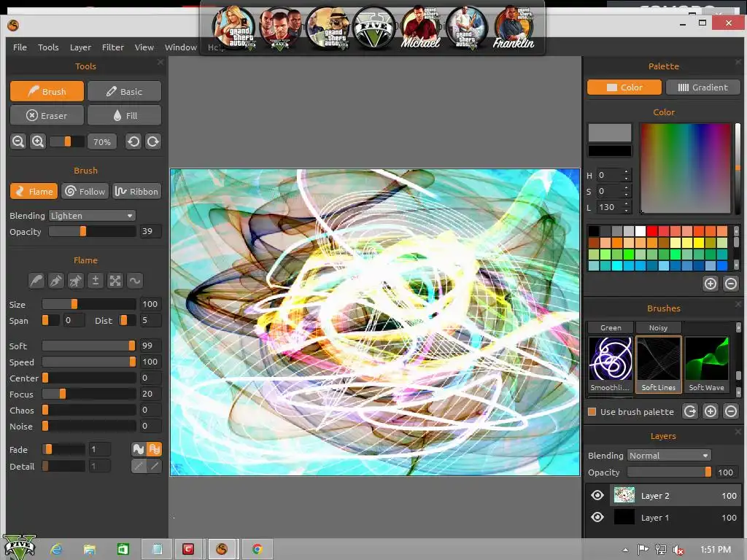Click the add brush plus icon
The width and height of the screenshot is (747, 560).
pos(711,411)
